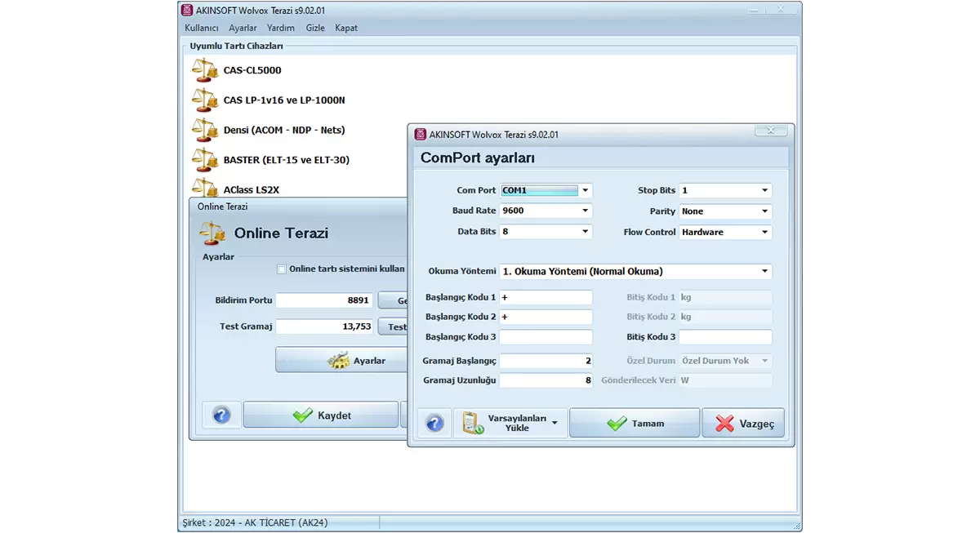
Task: Open the Parity dropdown
Action: pyautogui.click(x=764, y=211)
